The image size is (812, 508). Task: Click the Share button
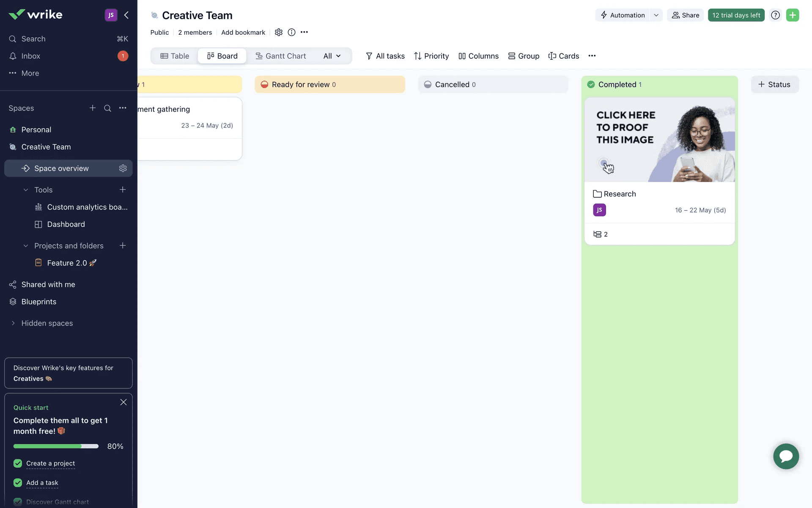point(685,15)
